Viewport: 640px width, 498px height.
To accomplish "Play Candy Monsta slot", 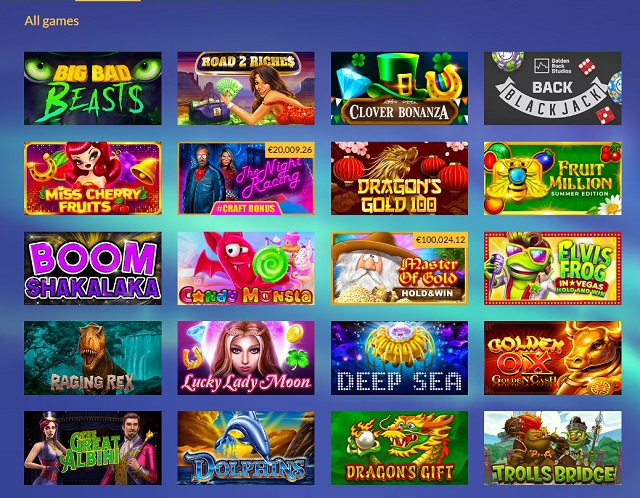I will point(246,269).
